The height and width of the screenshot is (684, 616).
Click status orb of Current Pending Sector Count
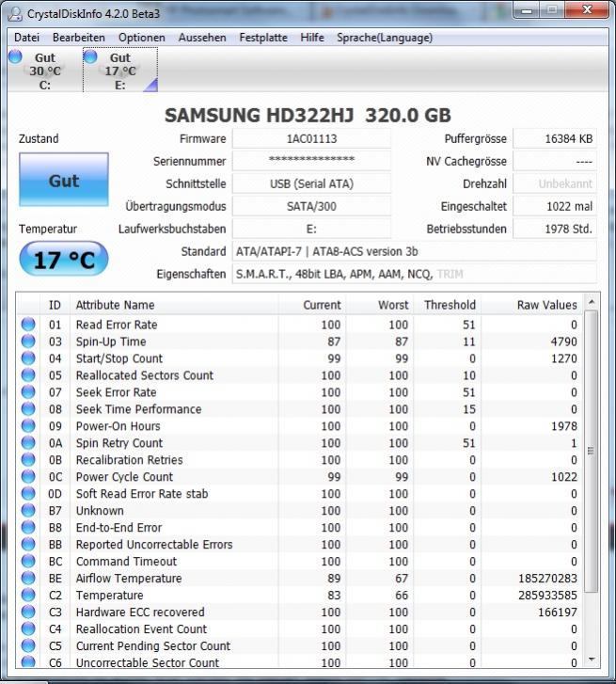pyautogui.click(x=28, y=645)
